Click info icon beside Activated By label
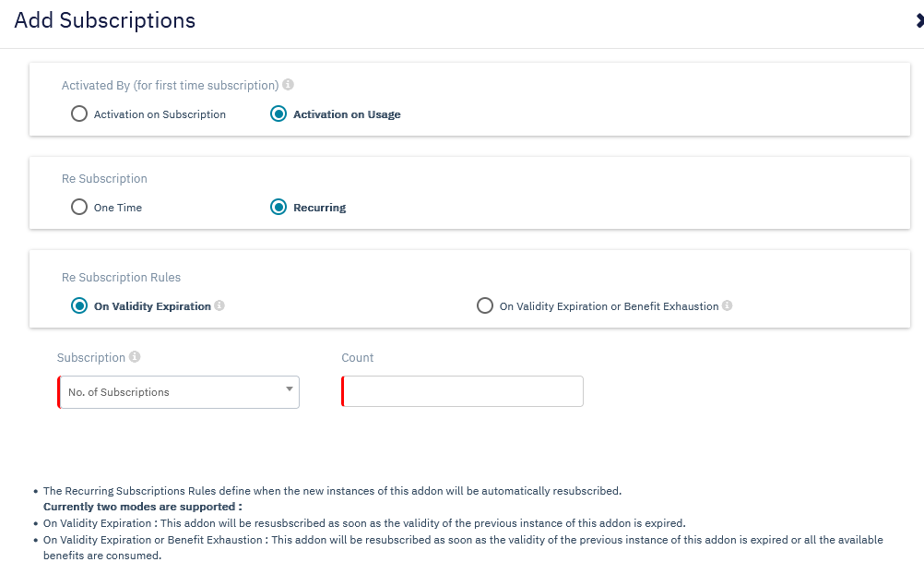The image size is (924, 586). click(288, 85)
